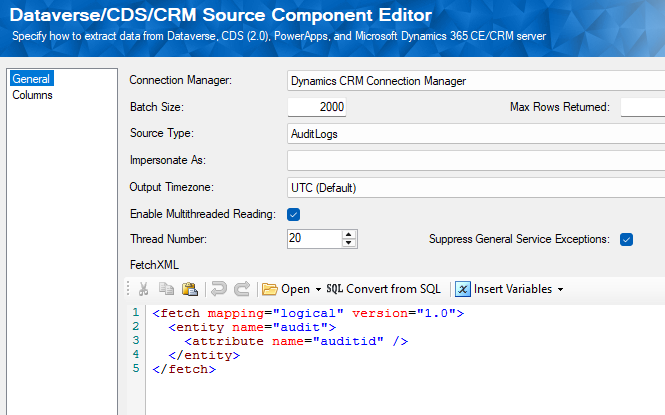The height and width of the screenshot is (415, 665).
Task: Toggle Suppress General Service Exceptions checkbox
Action: [x=626, y=240]
